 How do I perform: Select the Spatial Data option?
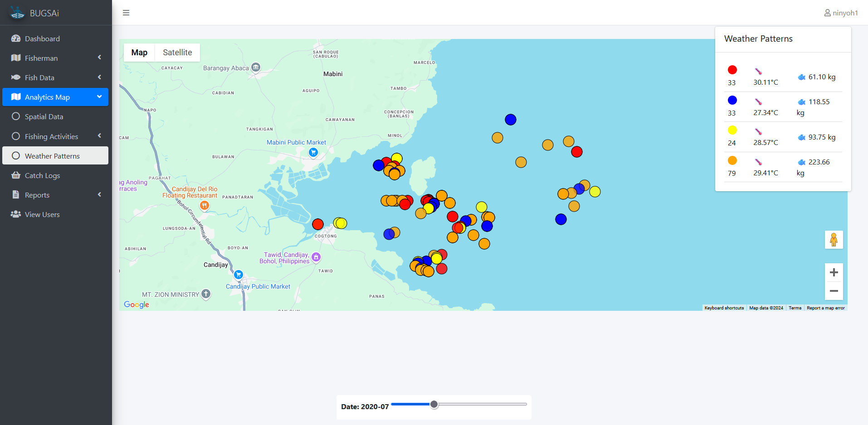coord(44,116)
